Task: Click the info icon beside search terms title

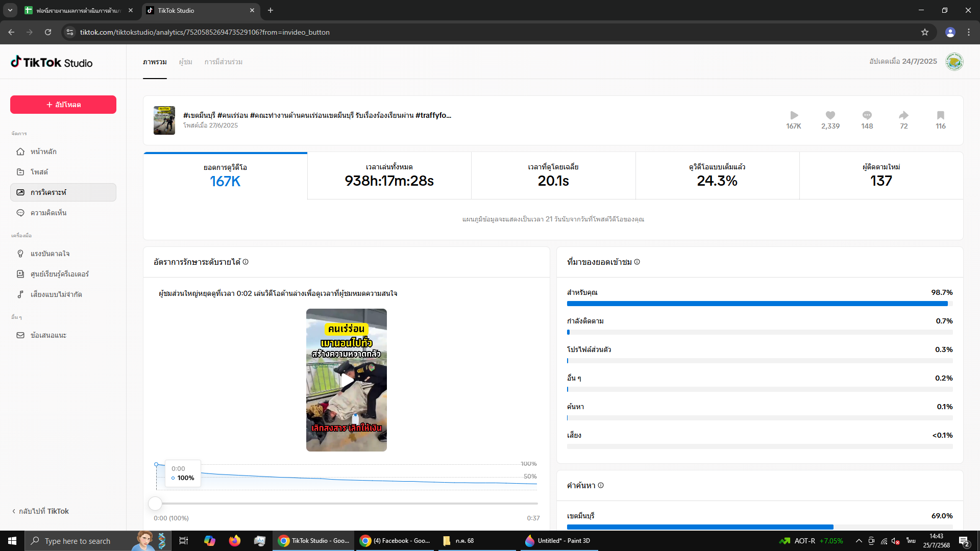Action: 601,485
